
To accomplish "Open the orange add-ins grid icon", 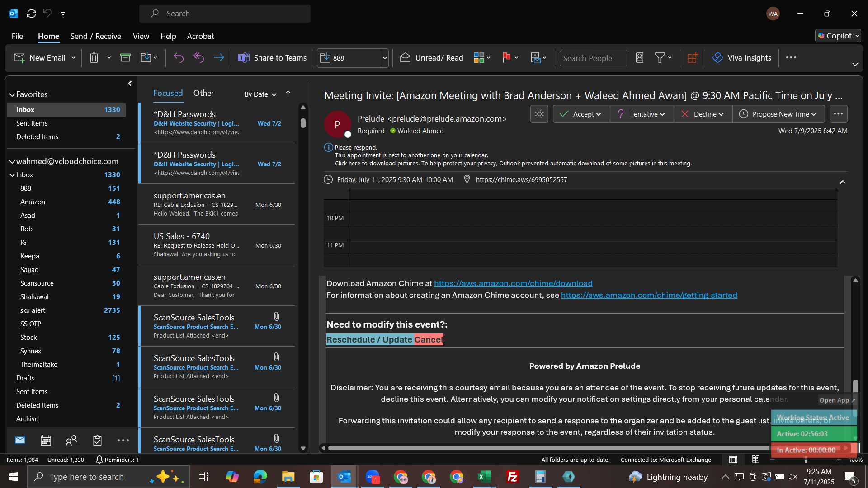I will point(693,58).
